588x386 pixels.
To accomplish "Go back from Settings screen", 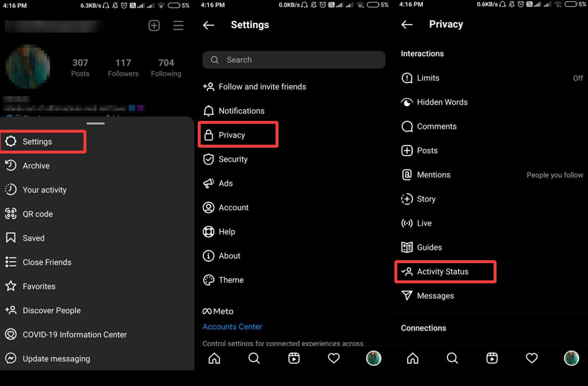I will tap(208, 25).
